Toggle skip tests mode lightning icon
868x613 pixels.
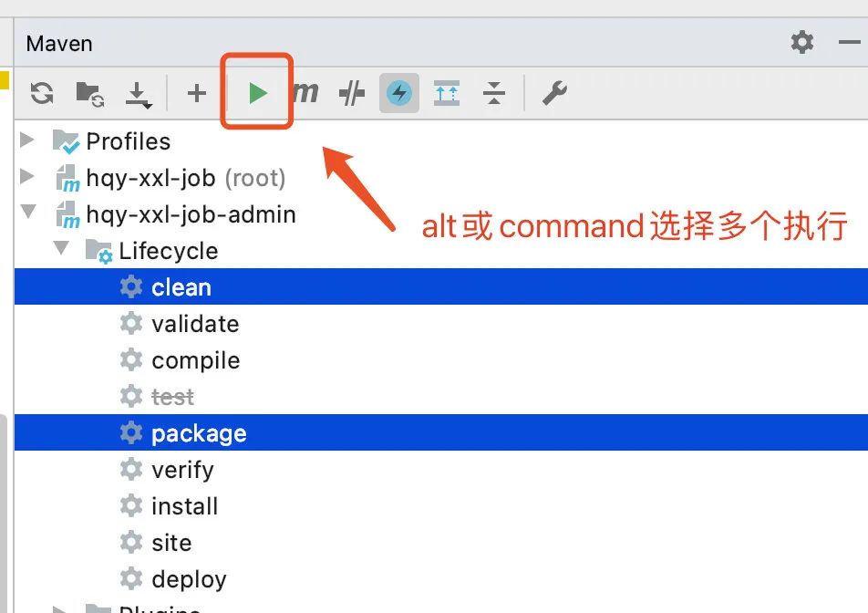pyautogui.click(x=399, y=92)
